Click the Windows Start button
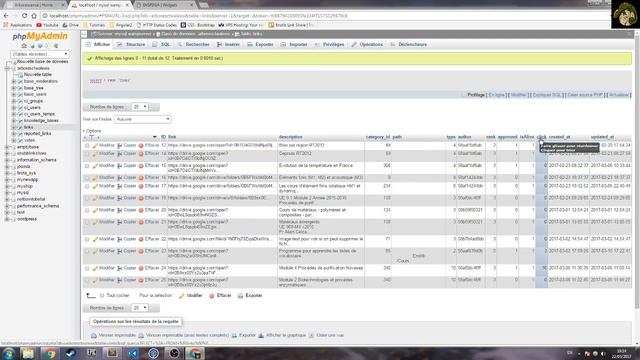 click(9, 353)
